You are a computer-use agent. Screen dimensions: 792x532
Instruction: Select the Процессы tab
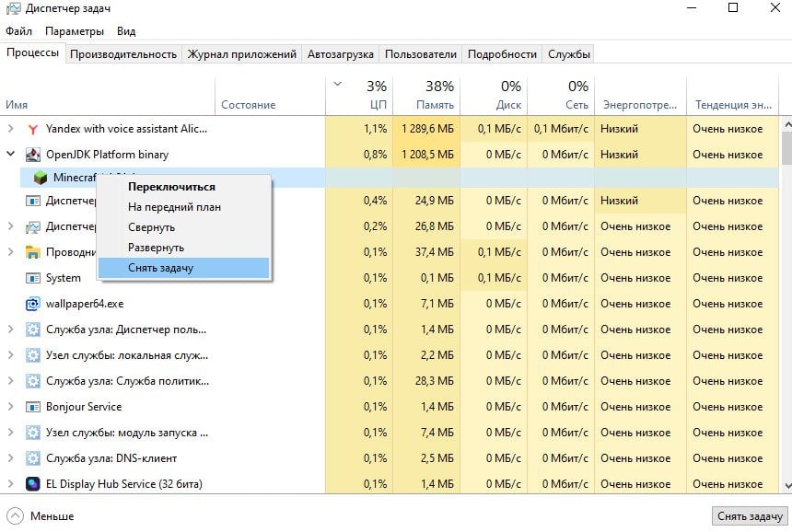click(33, 52)
